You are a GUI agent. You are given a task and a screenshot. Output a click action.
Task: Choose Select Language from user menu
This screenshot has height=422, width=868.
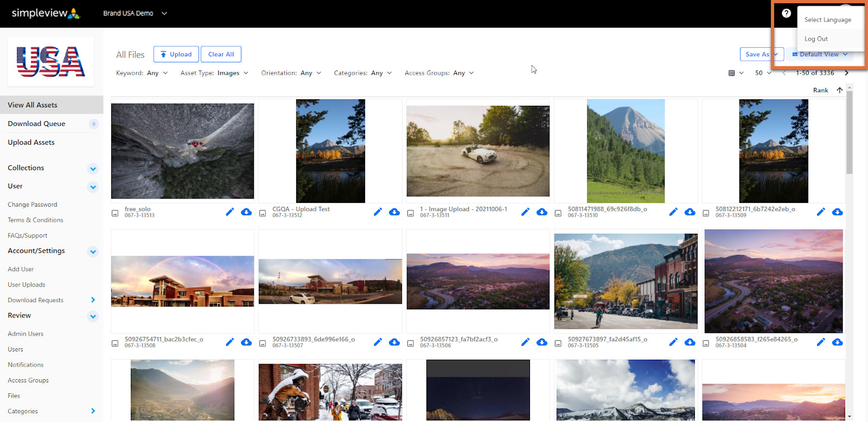point(828,20)
